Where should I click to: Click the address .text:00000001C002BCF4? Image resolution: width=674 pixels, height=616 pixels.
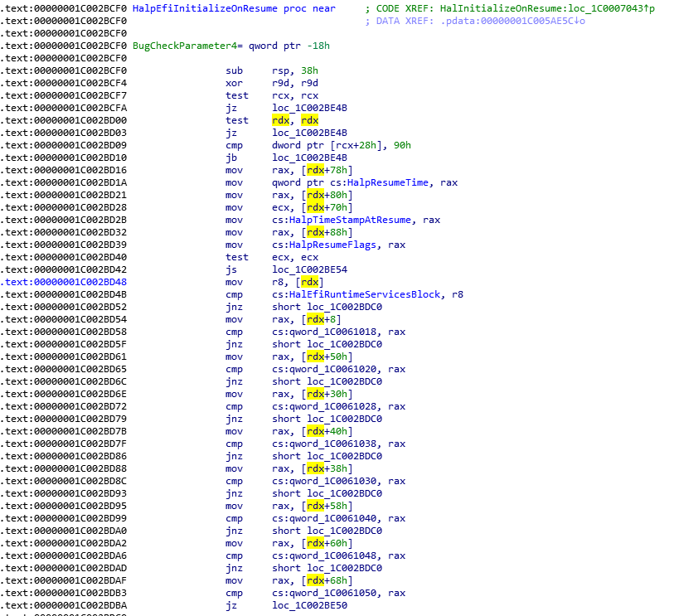(x=64, y=84)
